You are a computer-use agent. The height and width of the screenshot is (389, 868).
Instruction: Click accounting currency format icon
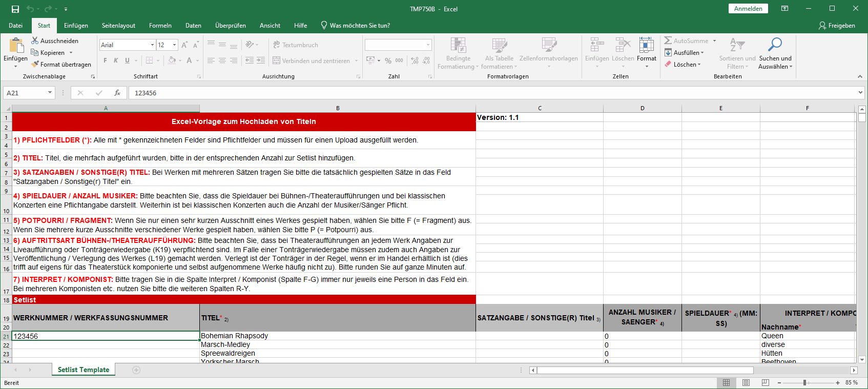coord(370,60)
